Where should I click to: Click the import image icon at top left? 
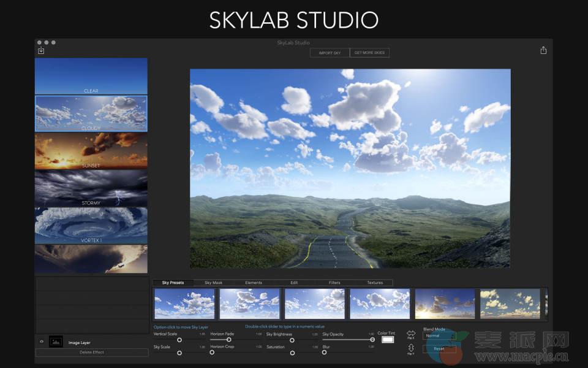pyautogui.click(x=41, y=50)
